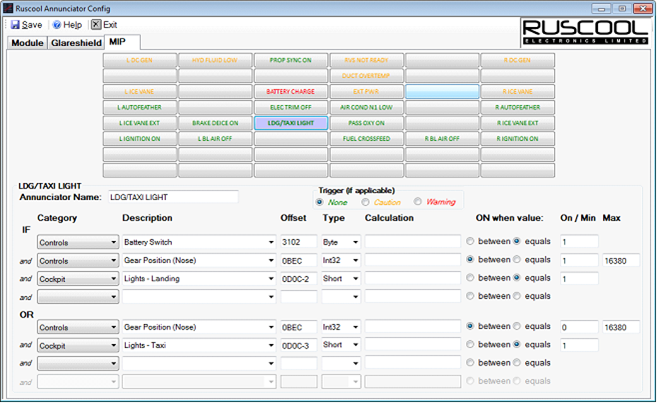Choose 'between' for the Battery Switch row

(470, 241)
